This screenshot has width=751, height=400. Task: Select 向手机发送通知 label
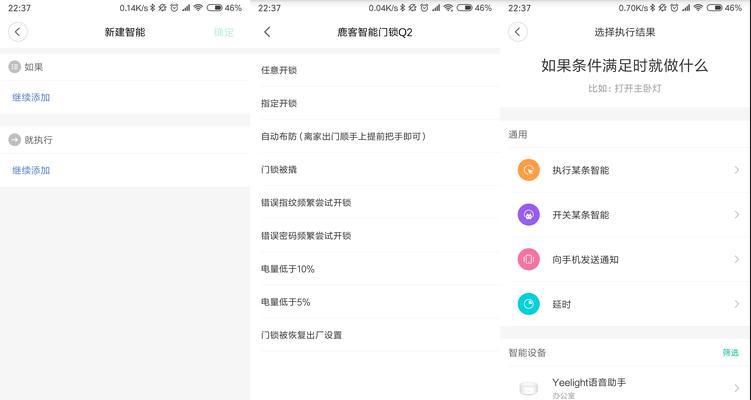pyautogui.click(x=585, y=260)
